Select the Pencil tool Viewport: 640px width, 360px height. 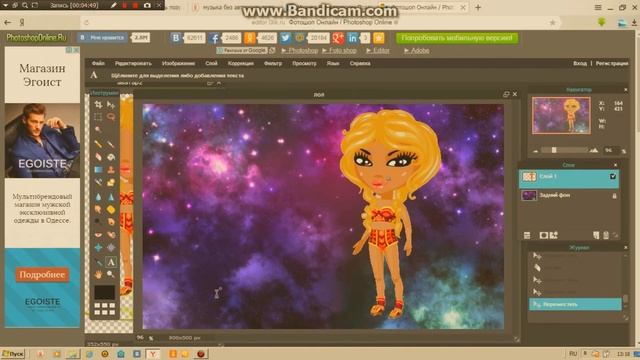point(98,144)
